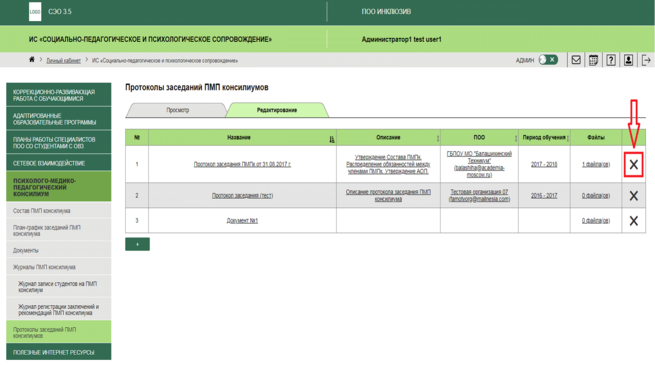Open Протокол заседания (тест) link
This screenshot has width=655, height=366.
(x=242, y=196)
